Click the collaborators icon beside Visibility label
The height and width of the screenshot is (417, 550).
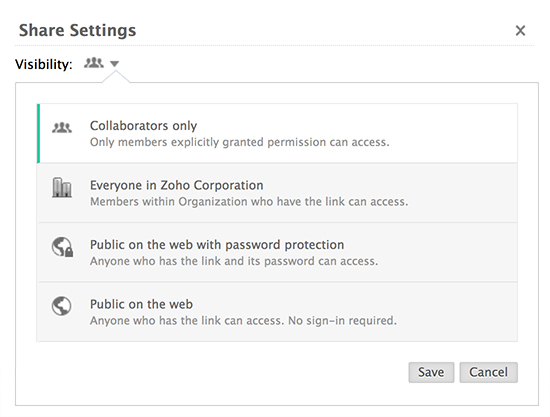[94, 63]
